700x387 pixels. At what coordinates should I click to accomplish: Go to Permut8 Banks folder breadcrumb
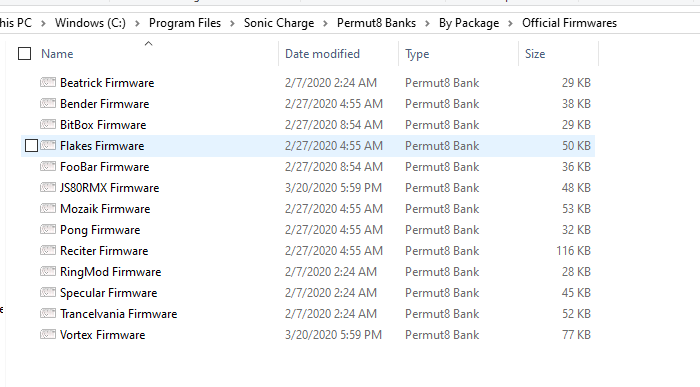pos(376,23)
